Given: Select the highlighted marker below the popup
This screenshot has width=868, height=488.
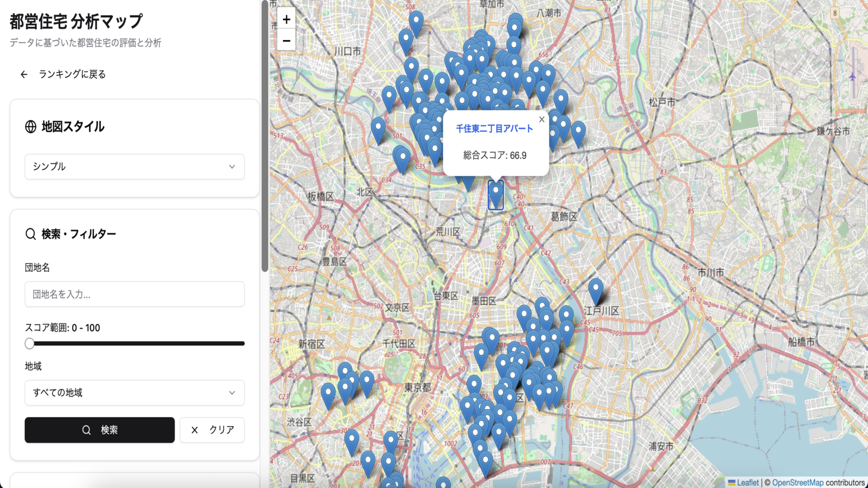Looking at the screenshot, I should pos(496,195).
